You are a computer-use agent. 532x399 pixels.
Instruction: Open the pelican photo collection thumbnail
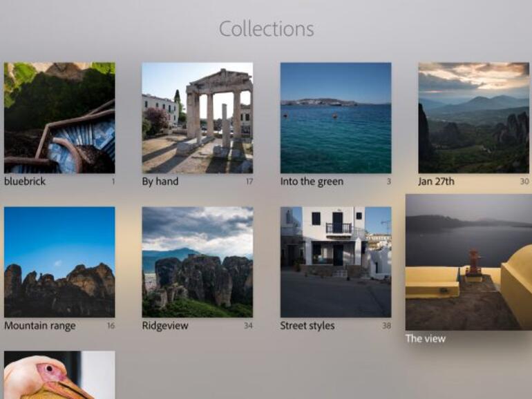pos(59,375)
